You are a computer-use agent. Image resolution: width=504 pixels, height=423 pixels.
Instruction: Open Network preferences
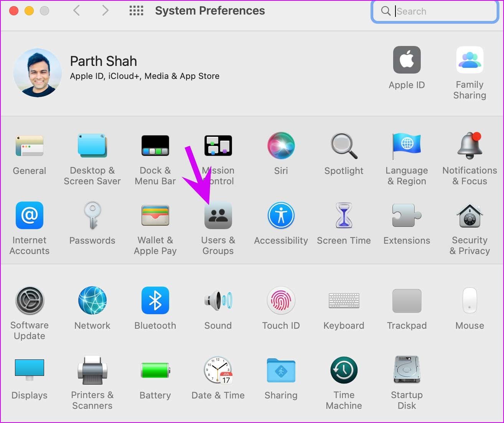tap(92, 301)
